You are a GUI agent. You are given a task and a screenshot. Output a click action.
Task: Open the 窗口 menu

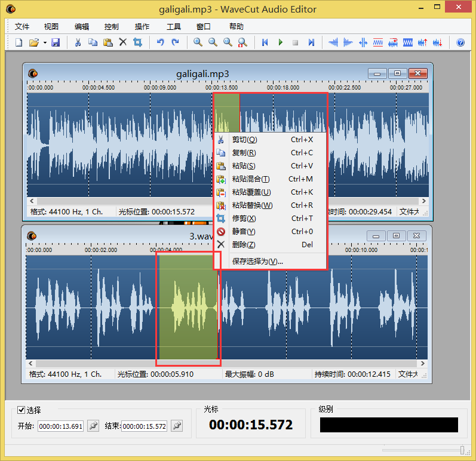tap(204, 27)
